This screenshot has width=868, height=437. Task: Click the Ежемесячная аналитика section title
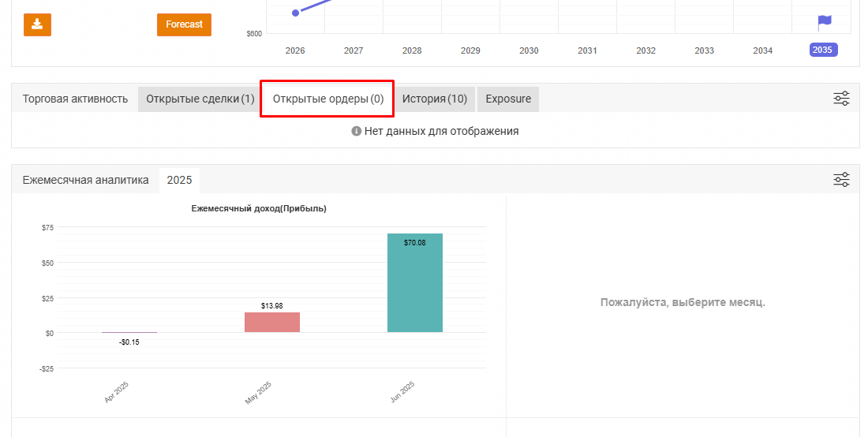86,180
